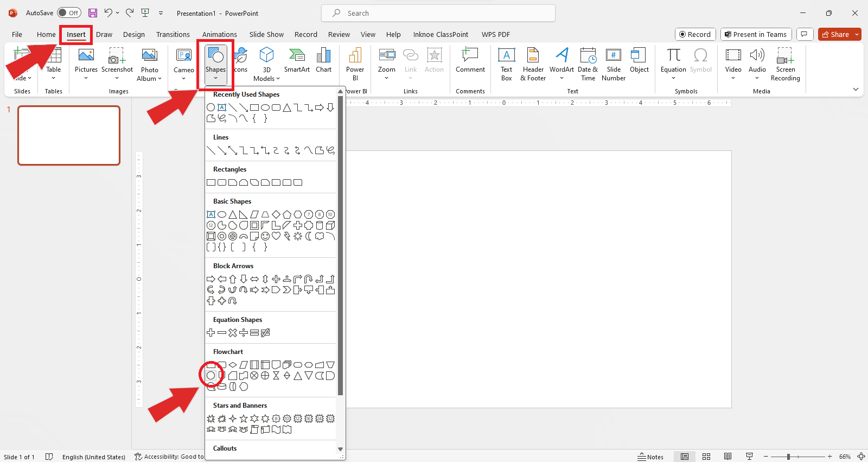868x462 pixels.
Task: Click English (United States) language indicator
Action: coord(94,457)
